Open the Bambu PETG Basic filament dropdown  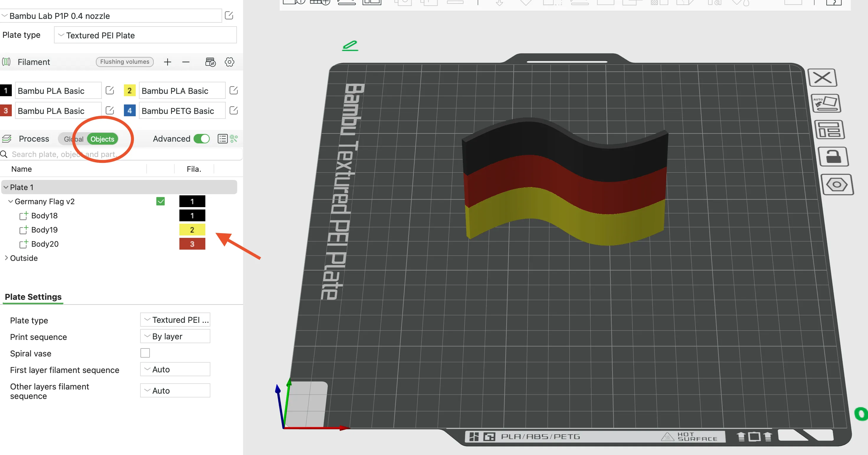(x=182, y=111)
